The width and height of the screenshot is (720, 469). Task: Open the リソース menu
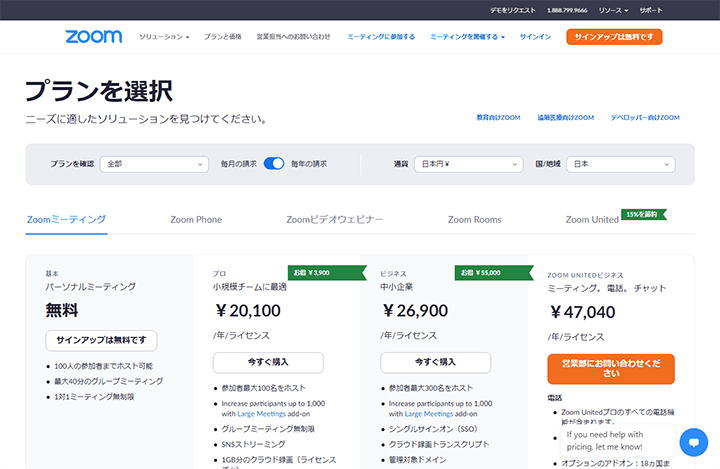pyautogui.click(x=613, y=10)
